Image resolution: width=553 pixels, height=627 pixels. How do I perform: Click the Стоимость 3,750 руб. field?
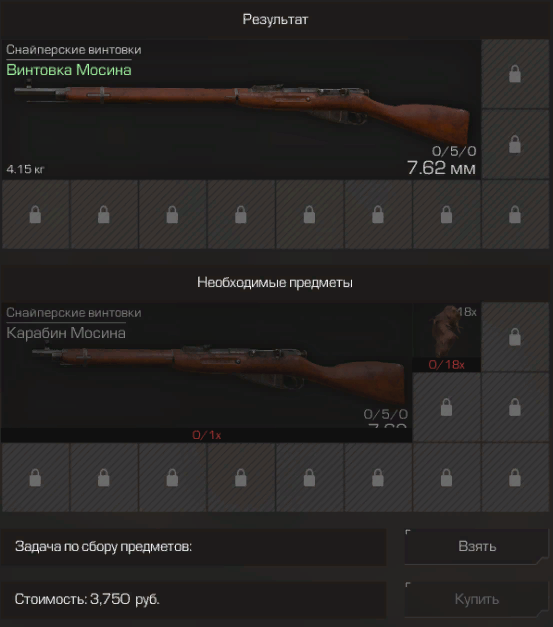(194, 599)
